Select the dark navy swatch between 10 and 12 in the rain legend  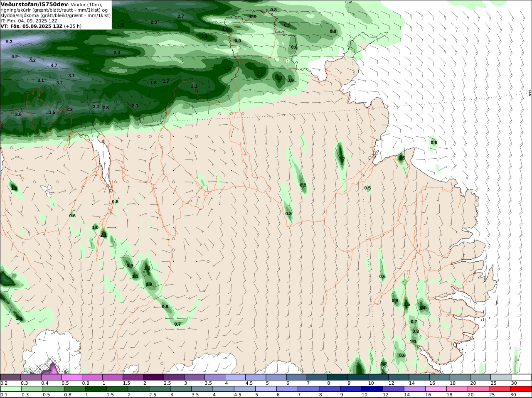tap(372, 388)
